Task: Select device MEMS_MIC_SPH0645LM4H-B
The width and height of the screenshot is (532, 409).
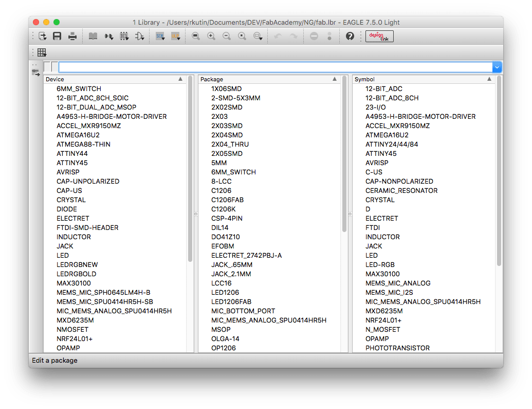Action: 103,293
